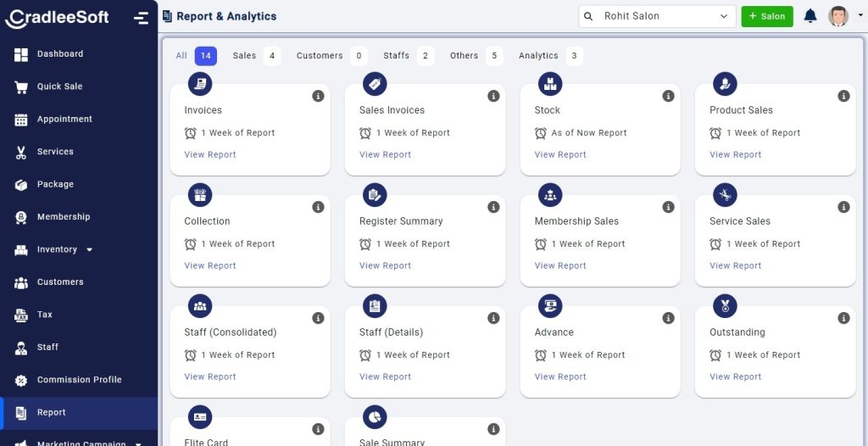Expand the Inventory submenu
Image resolution: width=868 pixels, height=446 pixels.
(90, 250)
